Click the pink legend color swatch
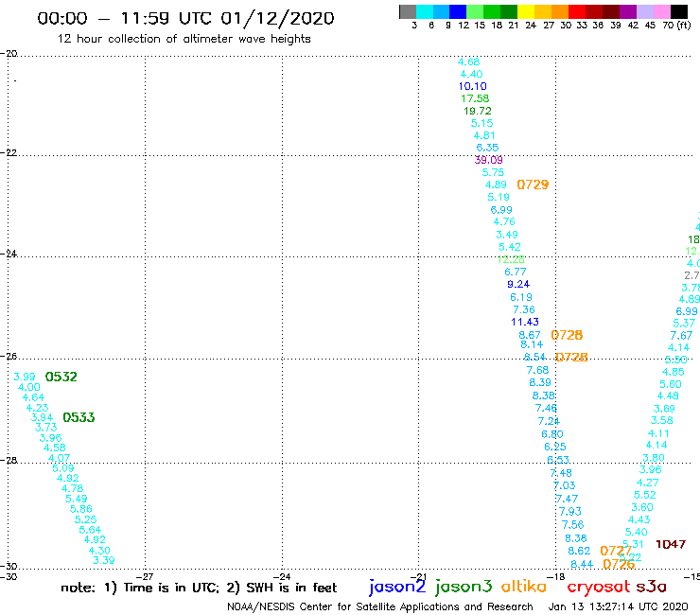Image resolution: width=700 pixels, height=615 pixels. click(x=662, y=11)
